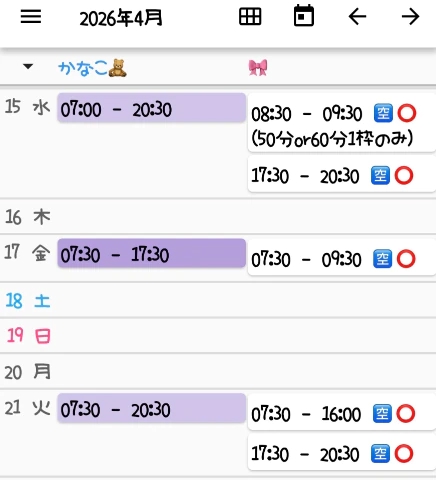Viewport: 436px width, 480px height.
Task: Select Sunday the 19th row
Action: coord(218,335)
